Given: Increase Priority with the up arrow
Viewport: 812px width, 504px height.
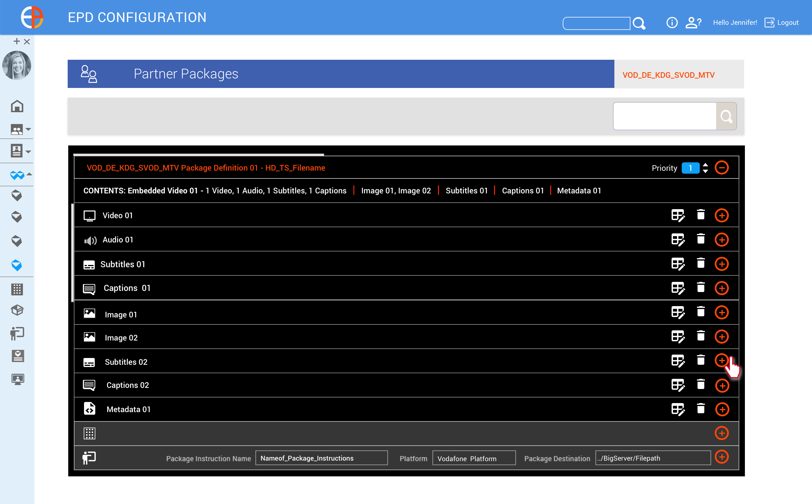Looking at the screenshot, I should 705,165.
